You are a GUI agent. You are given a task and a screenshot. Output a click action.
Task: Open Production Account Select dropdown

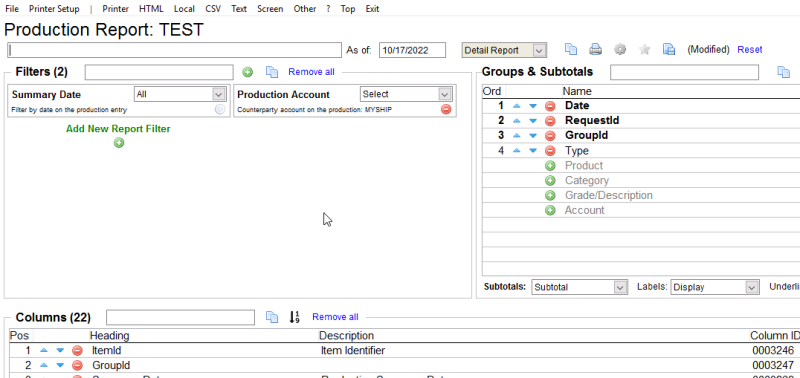coord(406,94)
